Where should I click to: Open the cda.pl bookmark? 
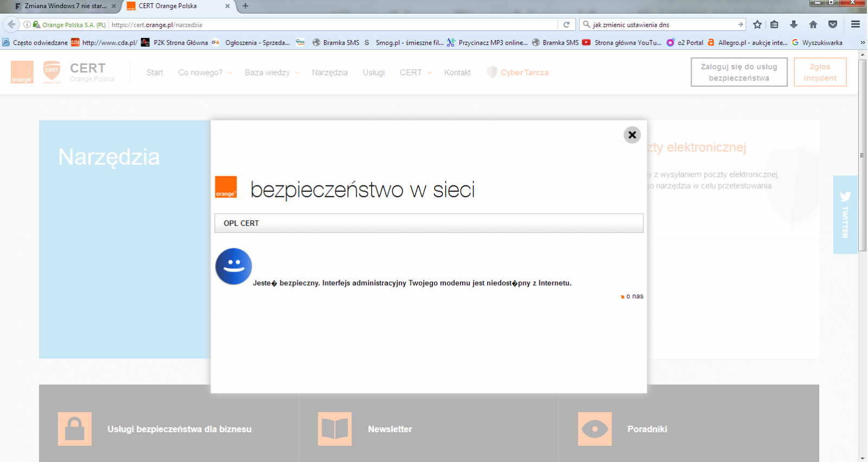point(104,42)
